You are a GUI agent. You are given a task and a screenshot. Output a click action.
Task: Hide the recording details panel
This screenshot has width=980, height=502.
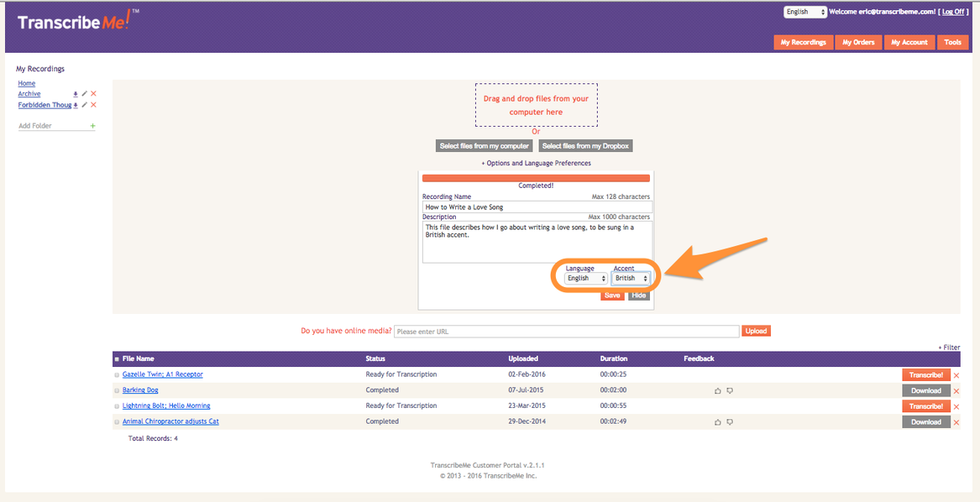(x=639, y=295)
